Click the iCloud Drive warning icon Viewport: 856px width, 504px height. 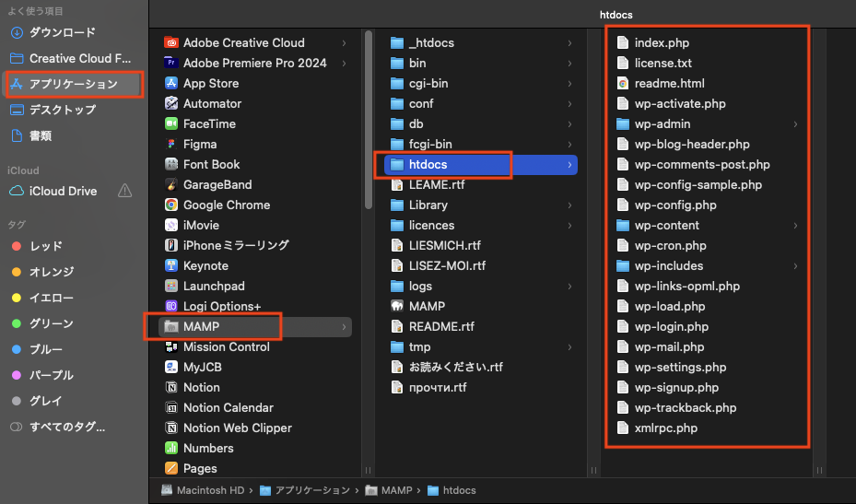tap(125, 191)
